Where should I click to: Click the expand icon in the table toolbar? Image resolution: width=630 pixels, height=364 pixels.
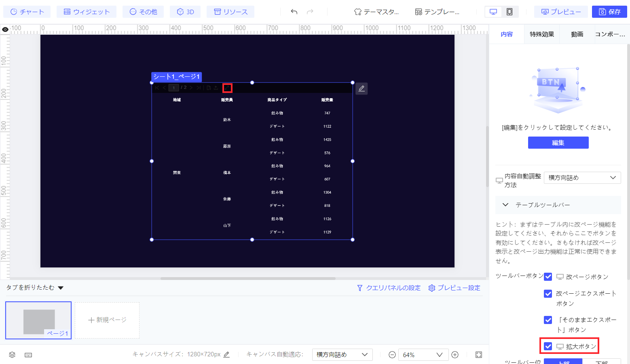pos(228,88)
